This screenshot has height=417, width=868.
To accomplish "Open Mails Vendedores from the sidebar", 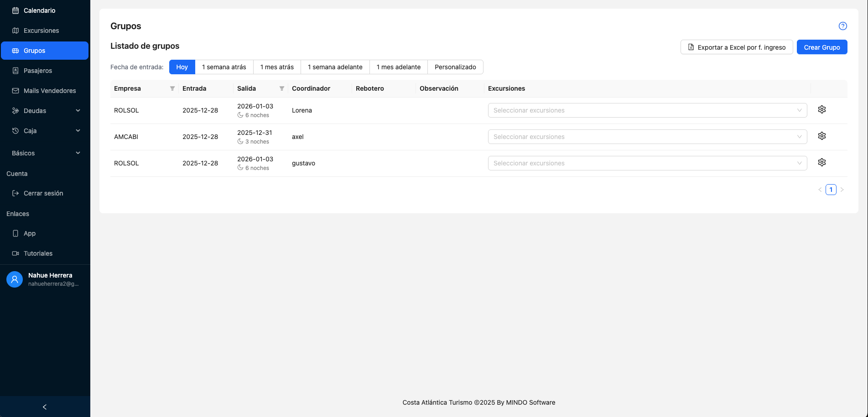I will (50, 91).
